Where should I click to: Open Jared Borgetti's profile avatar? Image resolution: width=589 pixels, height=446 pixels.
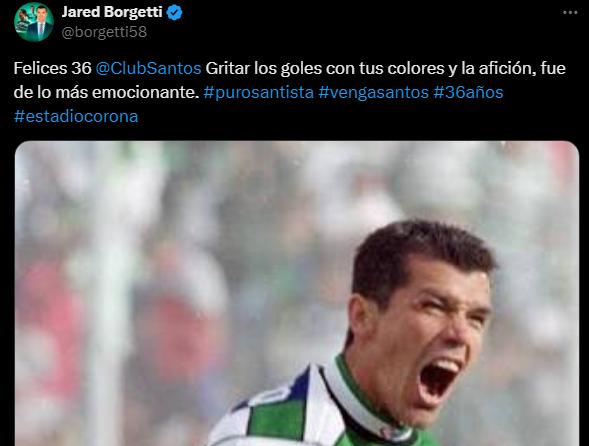point(34,22)
